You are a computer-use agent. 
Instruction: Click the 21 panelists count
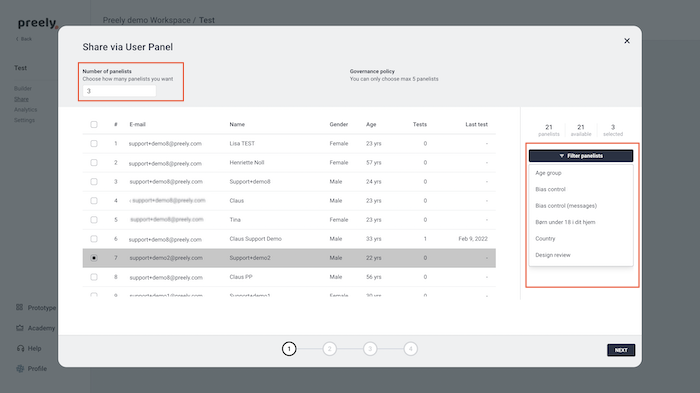(549, 130)
